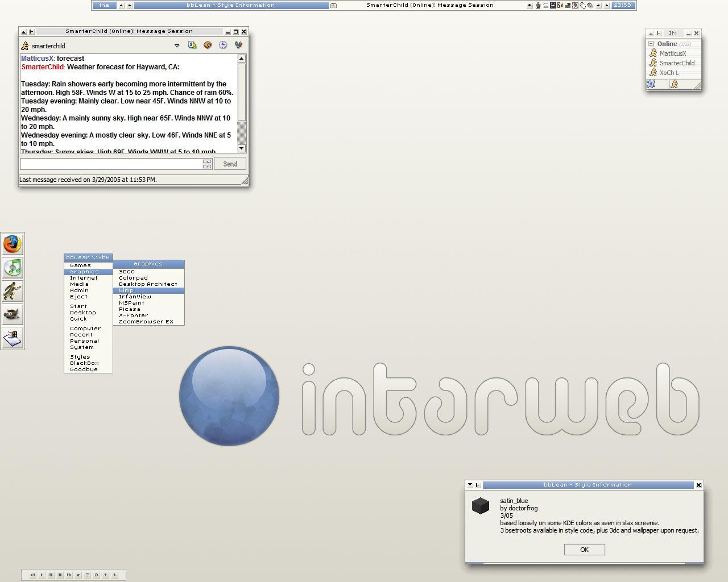Click the volume up arrow in media controls
728x582 pixels.
(x=105, y=575)
